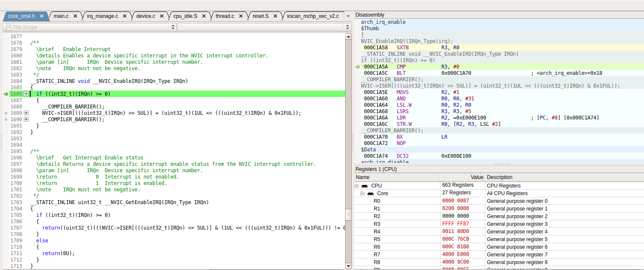
Task: Click the green execution arrow at line 1686
Action: point(6,94)
